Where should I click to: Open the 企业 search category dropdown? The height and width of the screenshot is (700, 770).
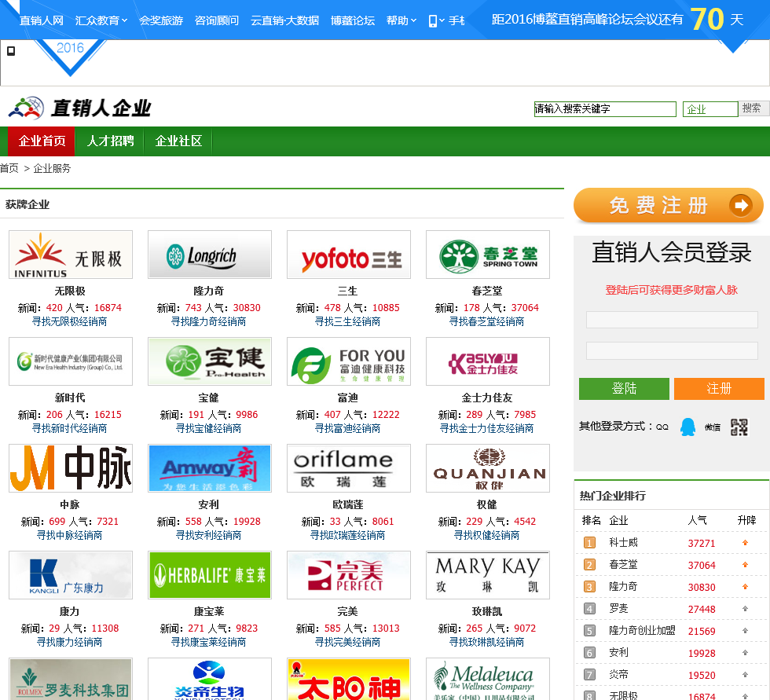(710, 109)
